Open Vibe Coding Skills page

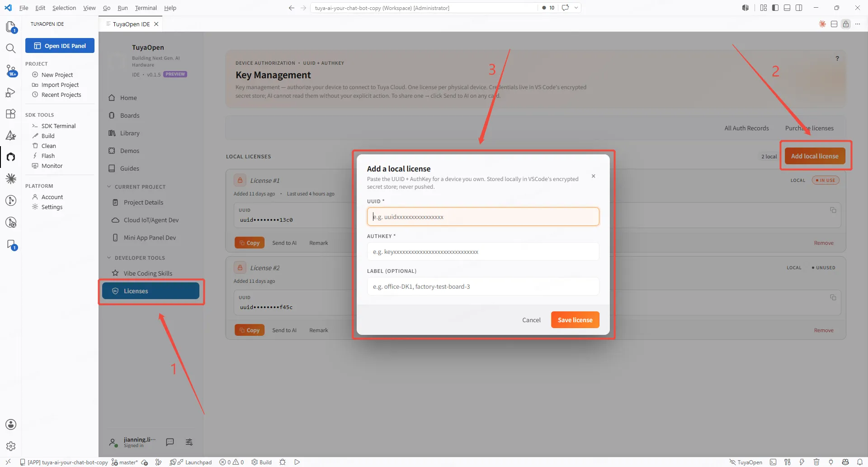point(148,273)
